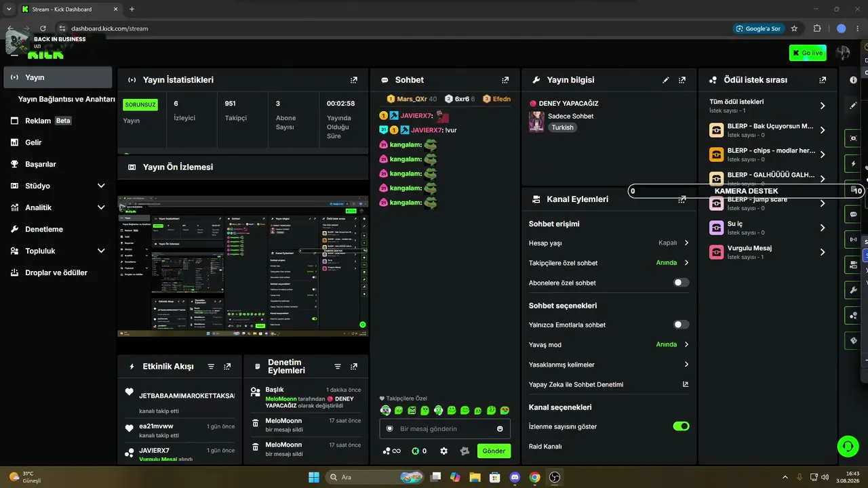Open a new browser tab
This screenshot has height=488, width=868.
click(132, 9)
